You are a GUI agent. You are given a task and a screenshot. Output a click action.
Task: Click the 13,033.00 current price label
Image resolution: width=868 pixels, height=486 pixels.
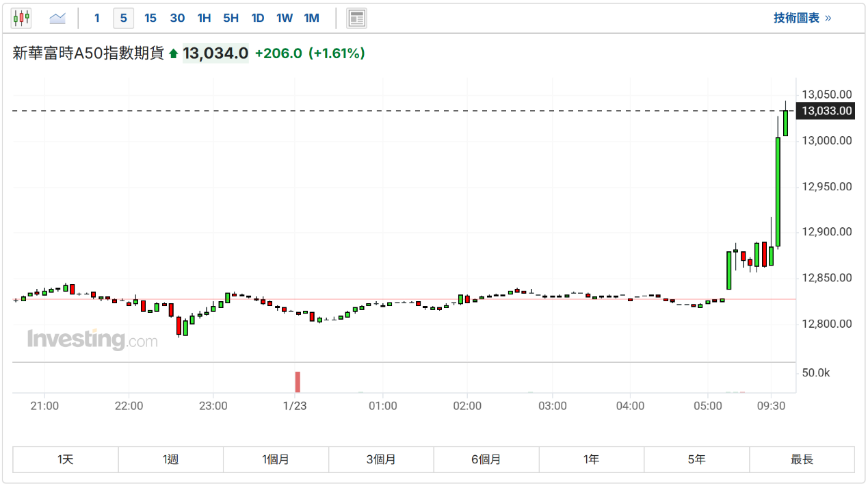[827, 111]
